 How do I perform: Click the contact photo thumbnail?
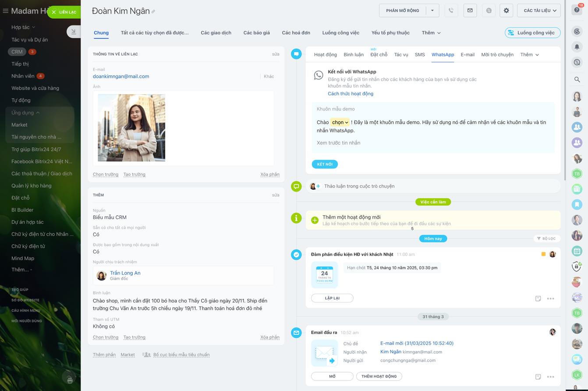click(131, 128)
